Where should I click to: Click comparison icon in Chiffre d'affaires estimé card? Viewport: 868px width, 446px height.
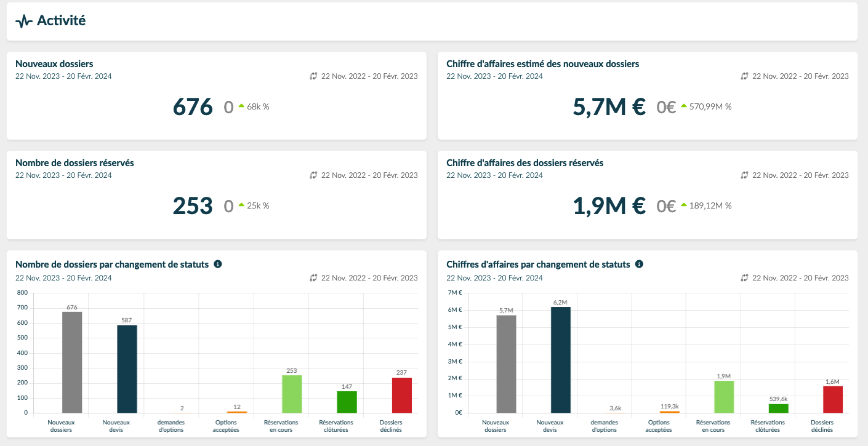pyautogui.click(x=744, y=76)
